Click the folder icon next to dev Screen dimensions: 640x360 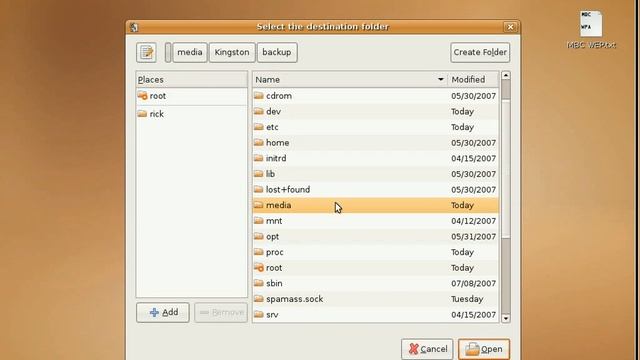259,111
